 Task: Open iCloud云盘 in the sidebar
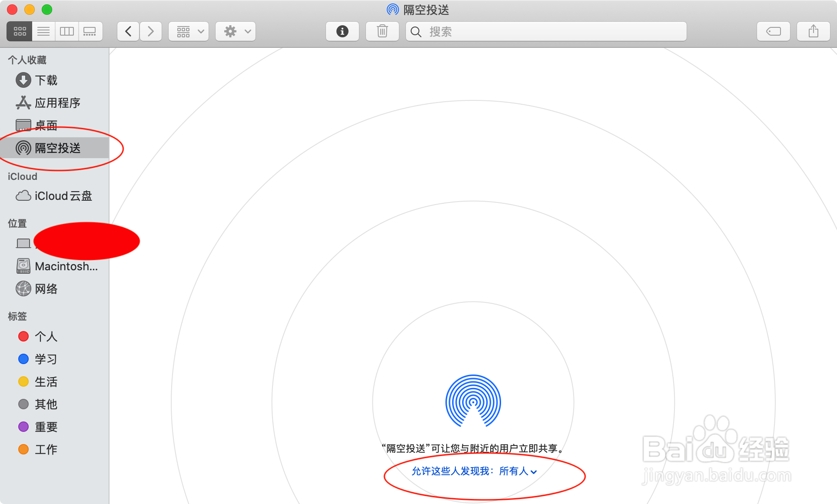point(54,196)
